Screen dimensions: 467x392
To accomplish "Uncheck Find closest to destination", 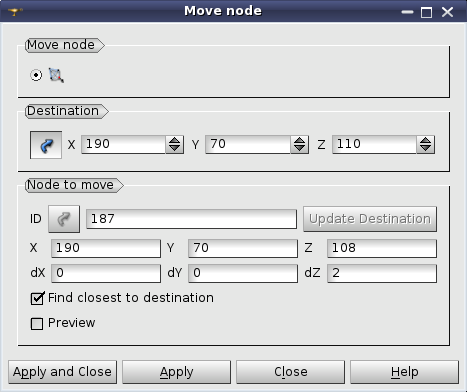I will (37, 298).
